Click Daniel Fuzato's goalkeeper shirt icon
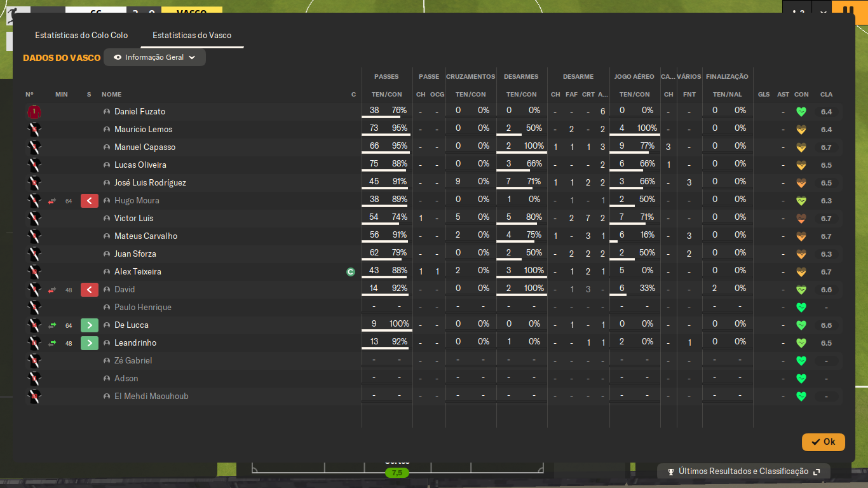 34,112
